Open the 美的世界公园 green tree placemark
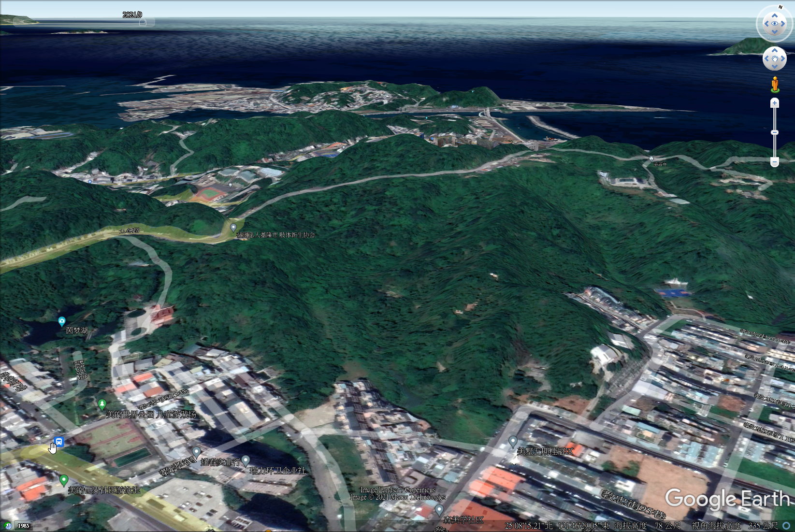The image size is (795, 532). click(101, 403)
